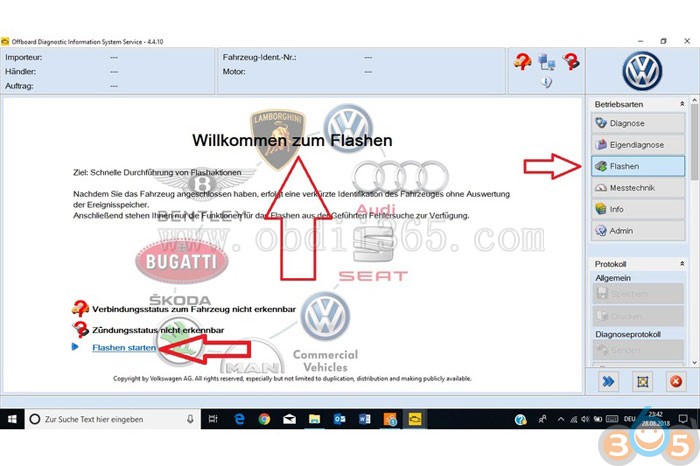Open Diagnose operating mode
Image resolution: width=700 pixels, height=466 pixels.
(638, 123)
